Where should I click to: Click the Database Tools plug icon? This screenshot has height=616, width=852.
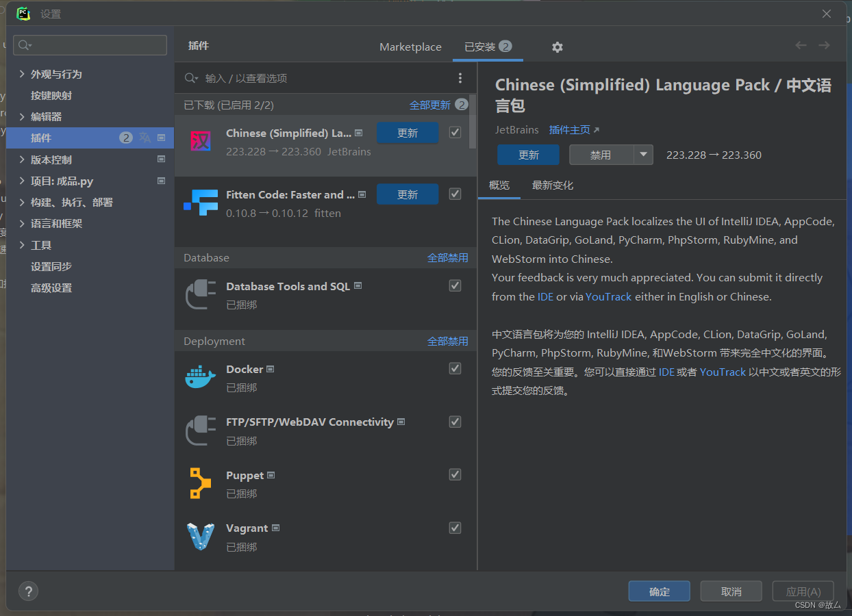pyautogui.click(x=201, y=295)
